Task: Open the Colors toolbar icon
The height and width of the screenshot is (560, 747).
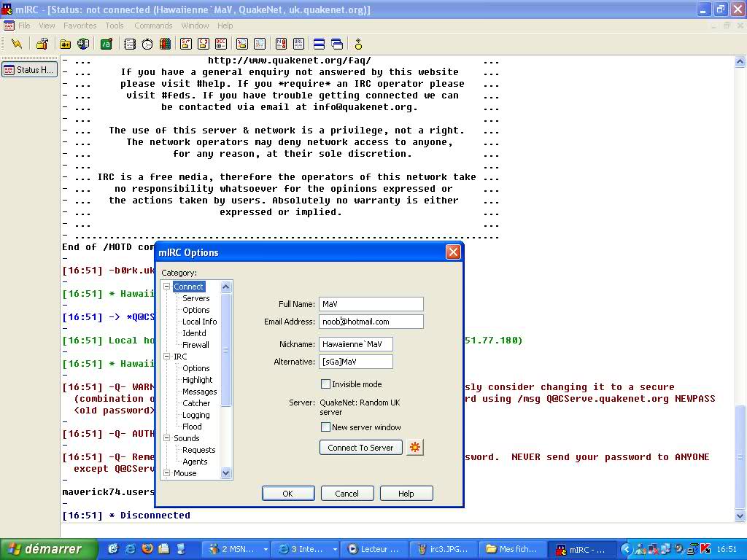Action: [165, 44]
